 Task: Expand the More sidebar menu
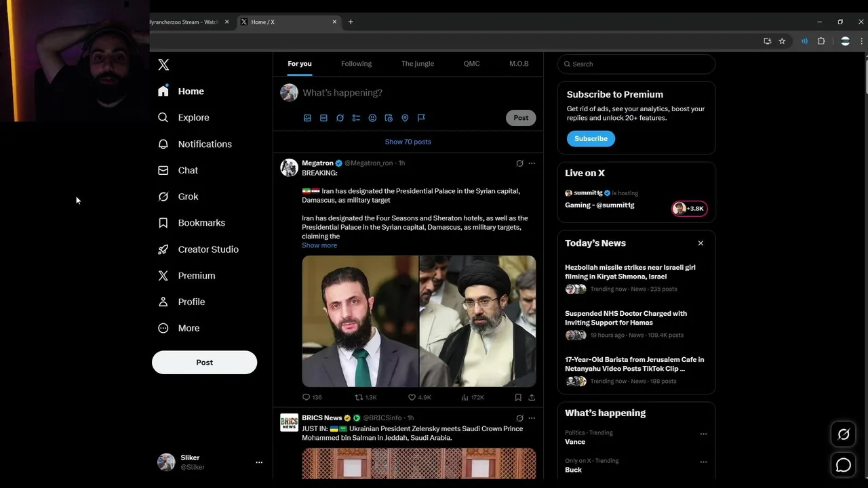click(179, 328)
